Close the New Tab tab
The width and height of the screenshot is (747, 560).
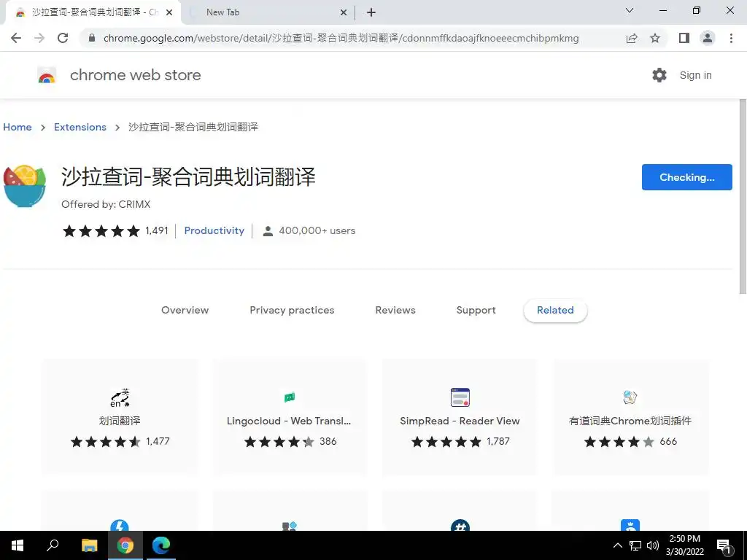[x=344, y=12]
